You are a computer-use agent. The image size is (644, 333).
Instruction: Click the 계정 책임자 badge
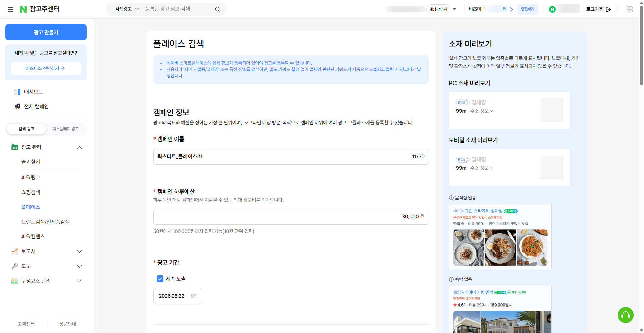(438, 9)
